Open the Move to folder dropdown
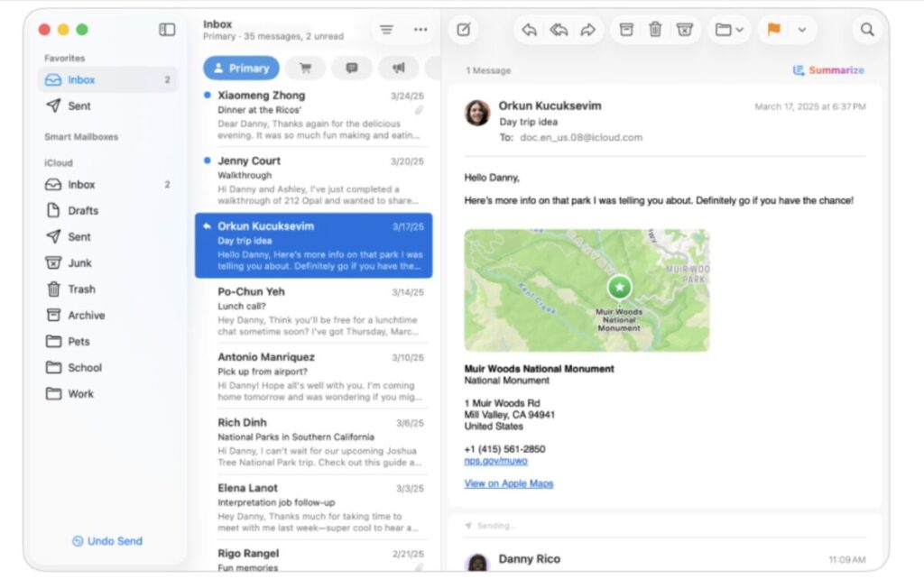 (729, 30)
